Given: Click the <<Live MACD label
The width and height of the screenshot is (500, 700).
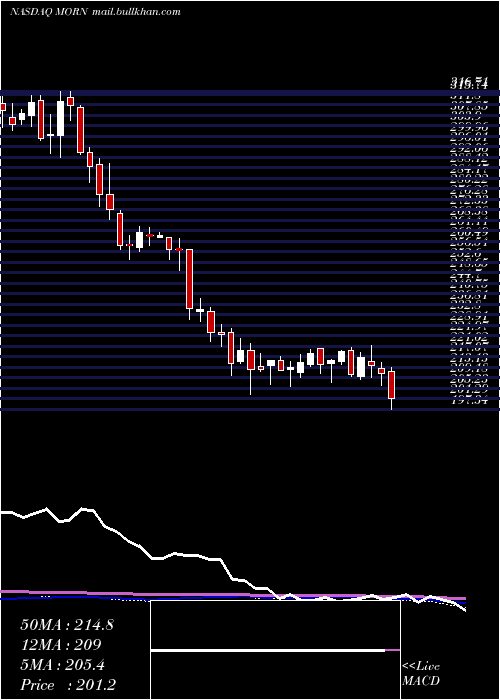Looking at the screenshot, I should click(421, 674).
